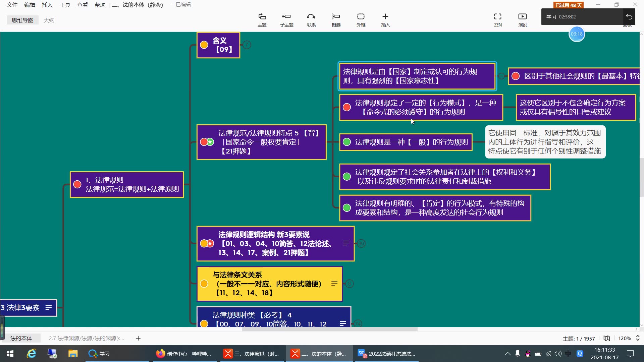The width and height of the screenshot is (644, 362).
Task: Switch to 2022法硕杜洪波法 Word taskbar window
Action: [x=386, y=354]
